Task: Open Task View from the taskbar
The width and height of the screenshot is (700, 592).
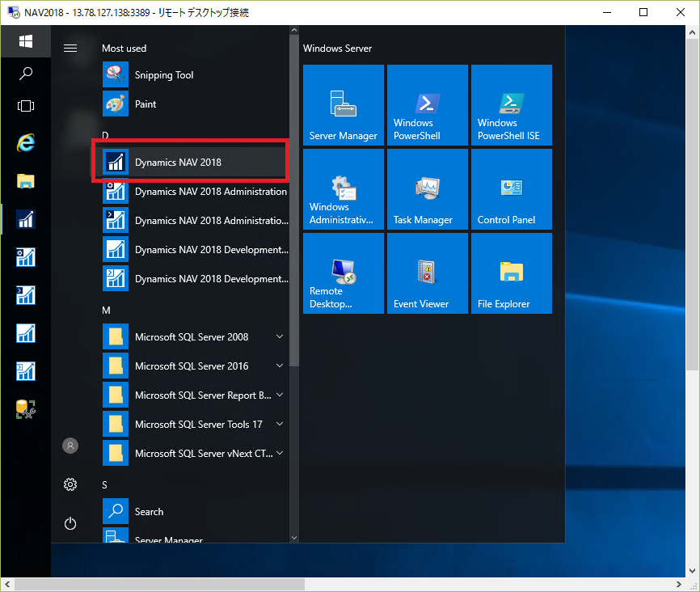Action: (x=25, y=106)
